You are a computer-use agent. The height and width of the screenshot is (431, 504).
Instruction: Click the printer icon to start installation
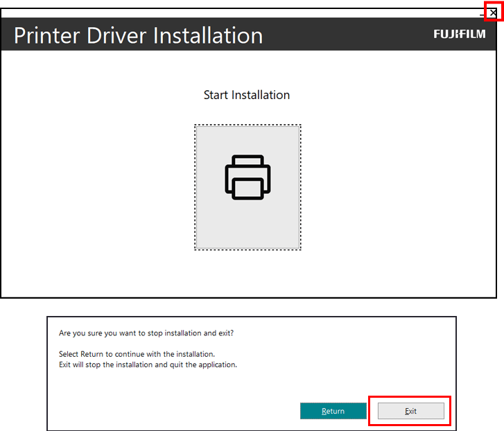point(247,177)
